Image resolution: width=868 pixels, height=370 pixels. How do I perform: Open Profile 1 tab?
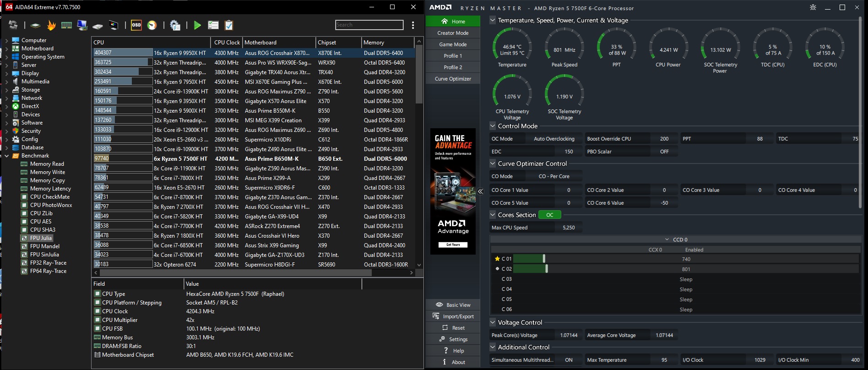(x=453, y=56)
